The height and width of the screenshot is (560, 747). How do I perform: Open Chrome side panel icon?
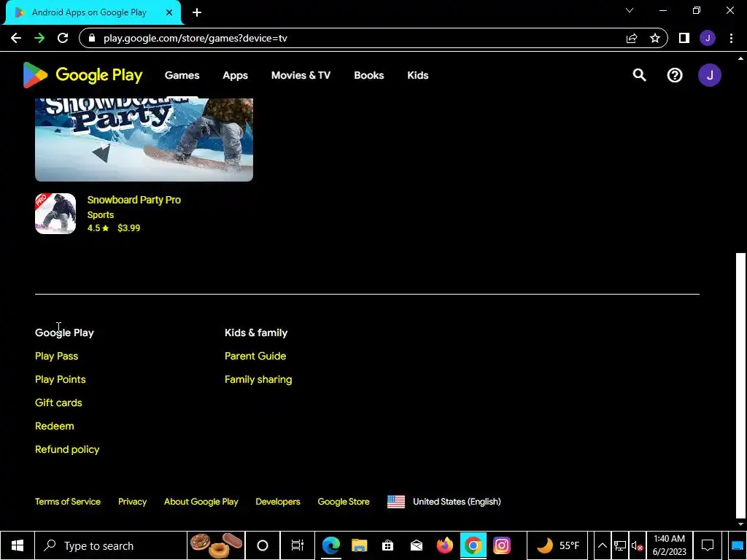click(684, 38)
